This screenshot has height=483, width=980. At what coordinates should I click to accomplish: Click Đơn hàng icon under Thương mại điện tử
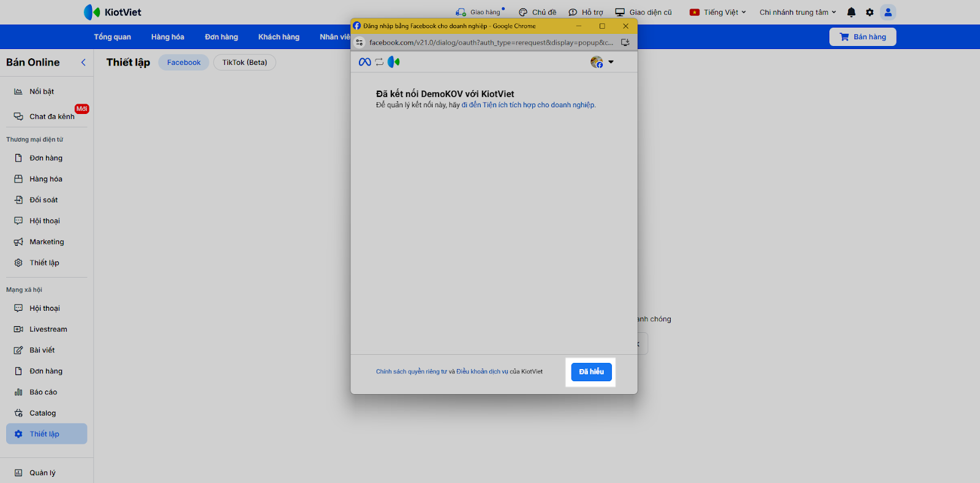(18, 158)
